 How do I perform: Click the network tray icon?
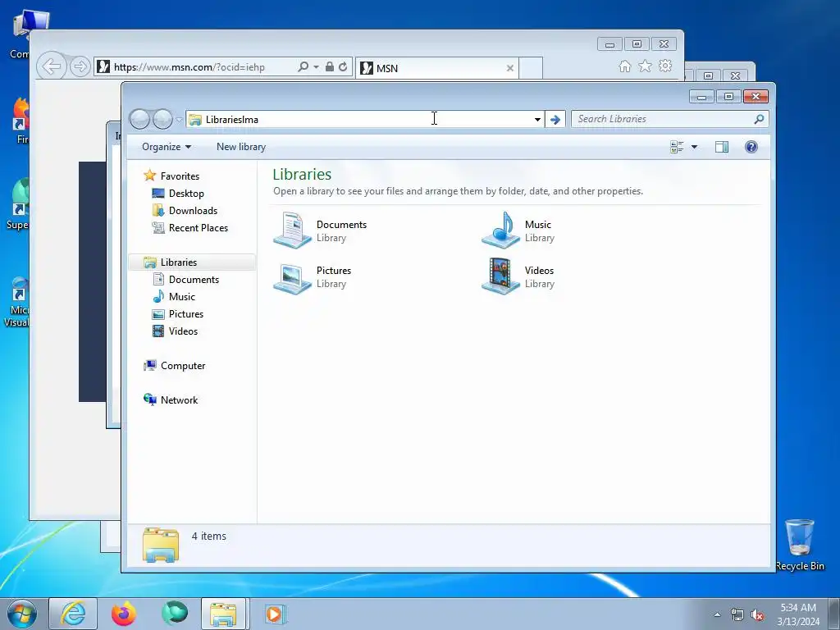737,614
